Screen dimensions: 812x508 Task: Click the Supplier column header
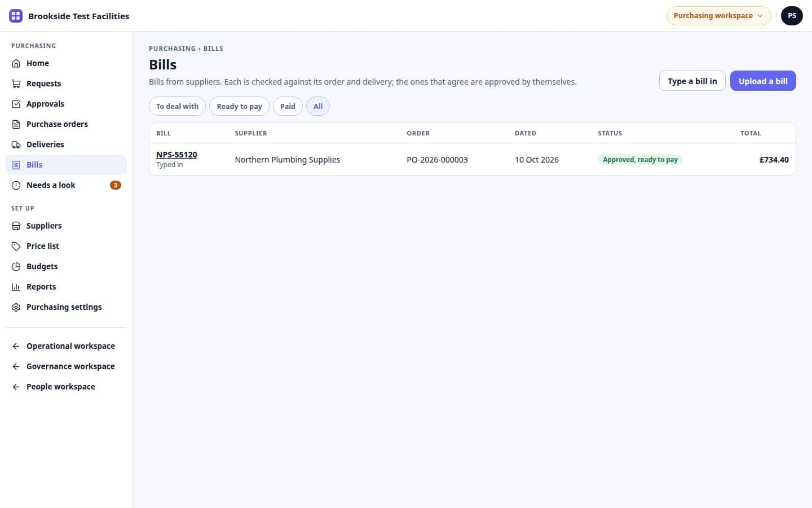coord(251,133)
